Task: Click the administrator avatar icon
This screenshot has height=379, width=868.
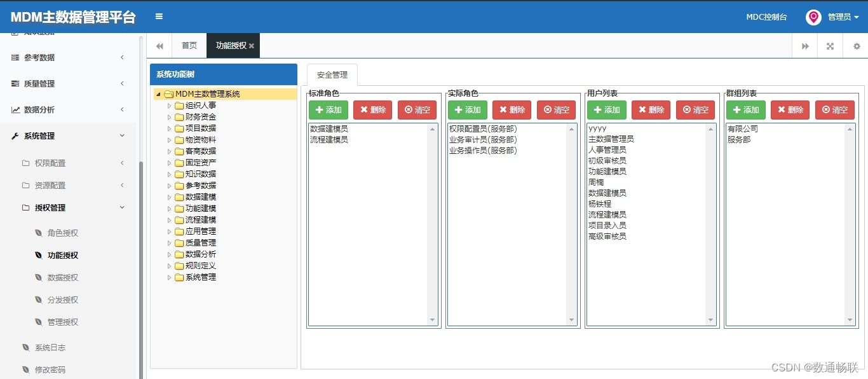Action: pyautogui.click(x=813, y=17)
